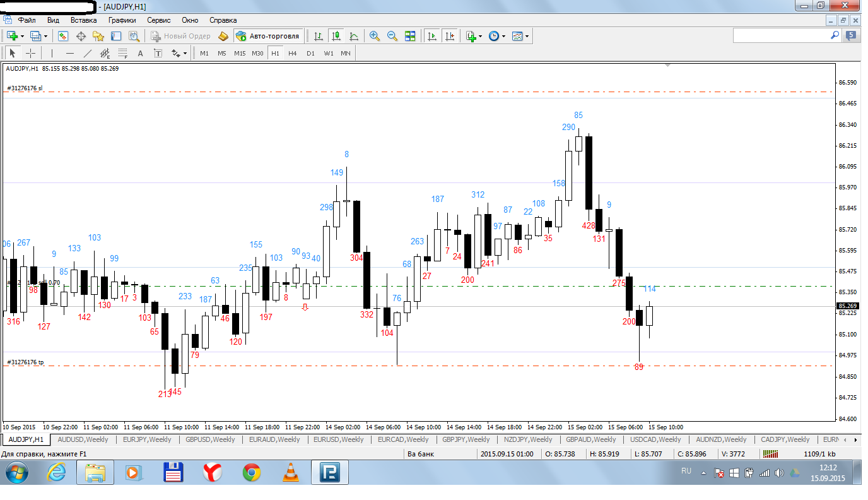868x500 pixels.
Task: Select the Trendline drawing tool
Action: pos(88,53)
